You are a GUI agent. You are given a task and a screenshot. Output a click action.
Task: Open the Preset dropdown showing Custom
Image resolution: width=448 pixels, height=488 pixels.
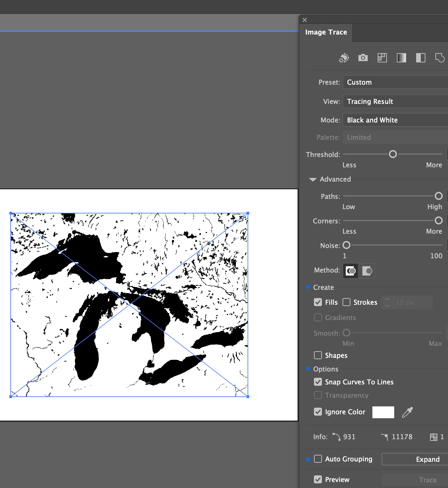[x=394, y=82]
